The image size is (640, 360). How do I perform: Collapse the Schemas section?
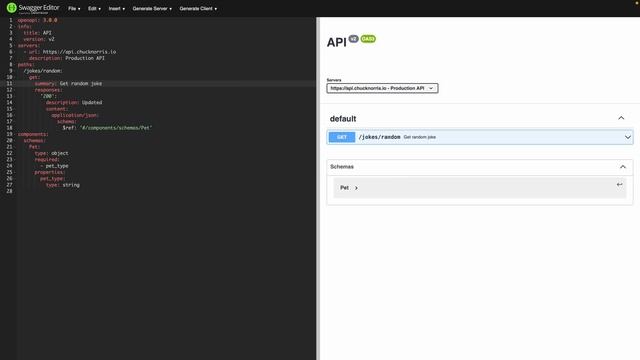tap(622, 167)
